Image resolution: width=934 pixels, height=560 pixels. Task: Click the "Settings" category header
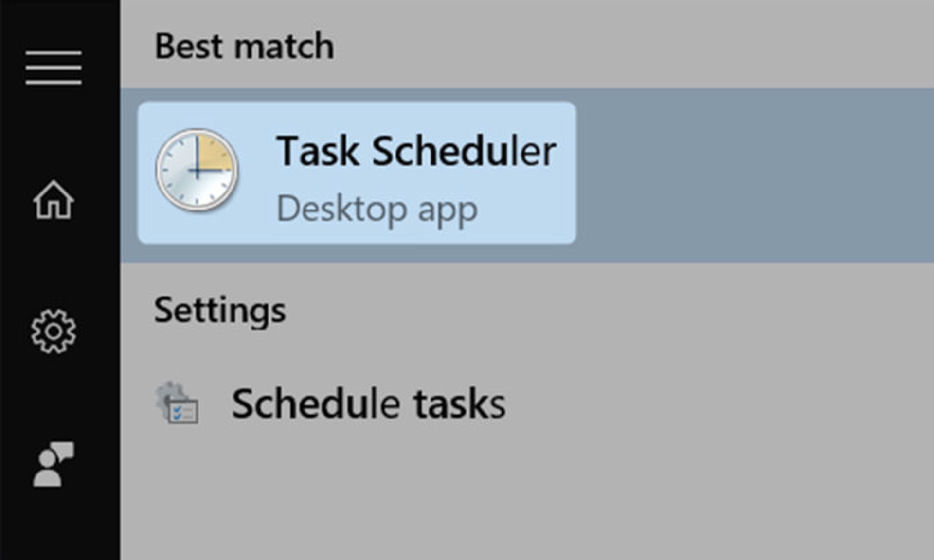tap(220, 310)
